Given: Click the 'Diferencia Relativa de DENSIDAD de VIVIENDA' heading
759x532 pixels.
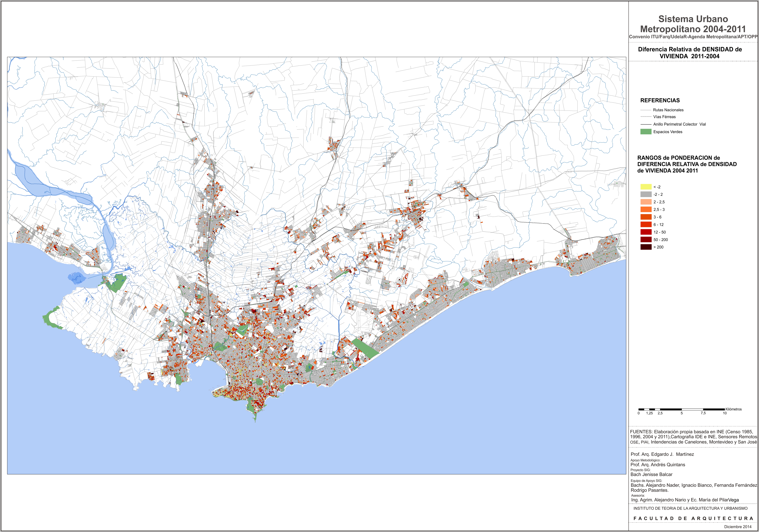Looking at the screenshot, I should click(690, 53).
